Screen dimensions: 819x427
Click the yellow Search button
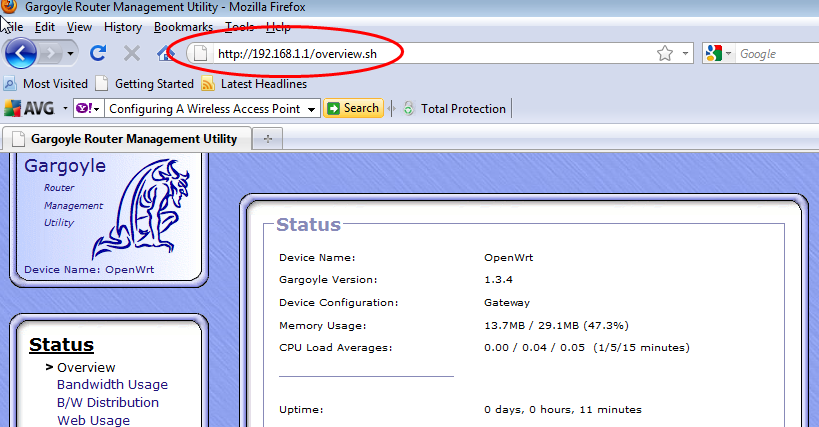353,108
